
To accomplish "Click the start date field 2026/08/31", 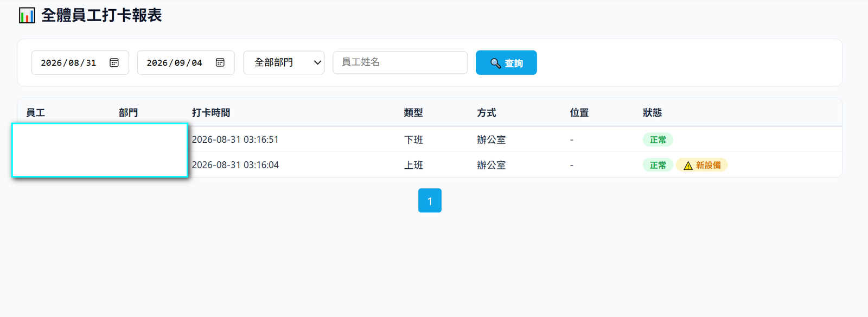I will [x=80, y=62].
